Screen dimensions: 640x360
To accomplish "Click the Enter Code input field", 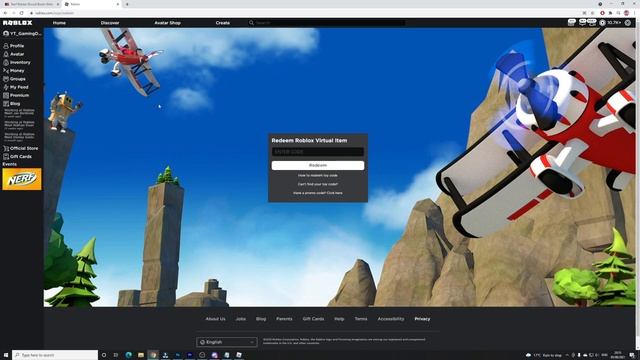I will pos(318,152).
